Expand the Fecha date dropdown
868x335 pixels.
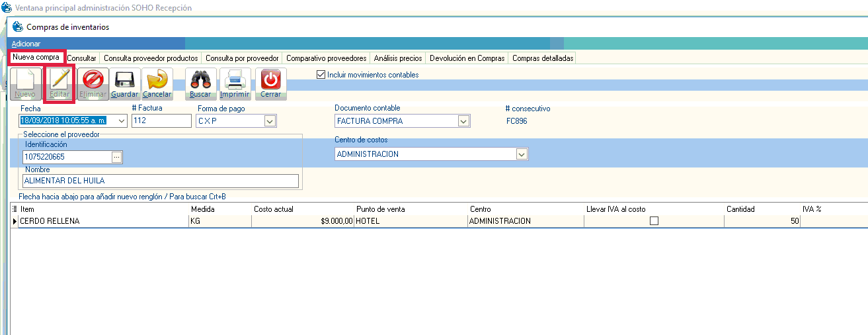click(121, 121)
